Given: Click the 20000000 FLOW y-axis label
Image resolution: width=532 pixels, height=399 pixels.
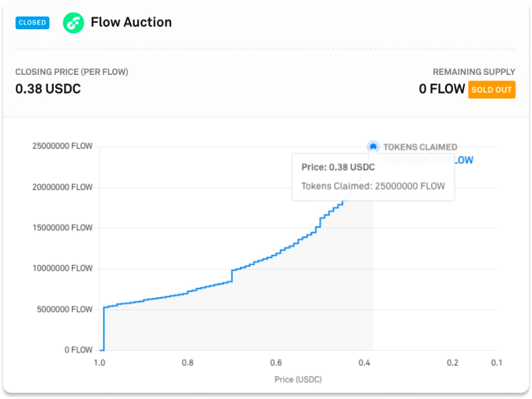Looking at the screenshot, I should click(x=62, y=187).
